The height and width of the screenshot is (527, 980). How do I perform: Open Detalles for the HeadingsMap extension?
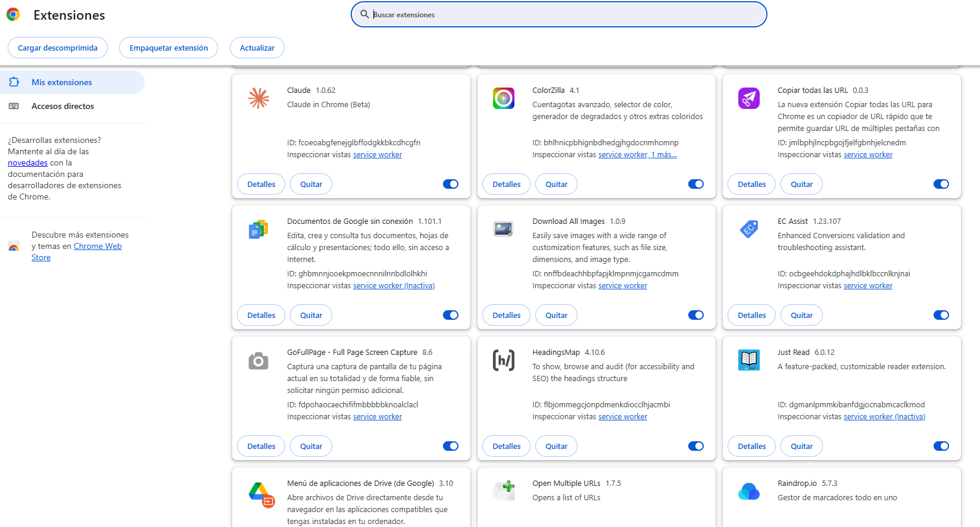tap(507, 446)
